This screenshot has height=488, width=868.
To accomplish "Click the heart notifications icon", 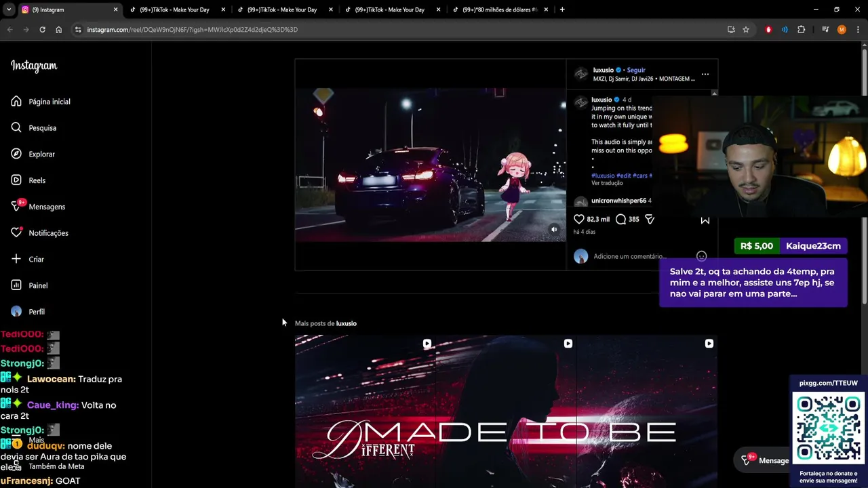I will click(16, 232).
